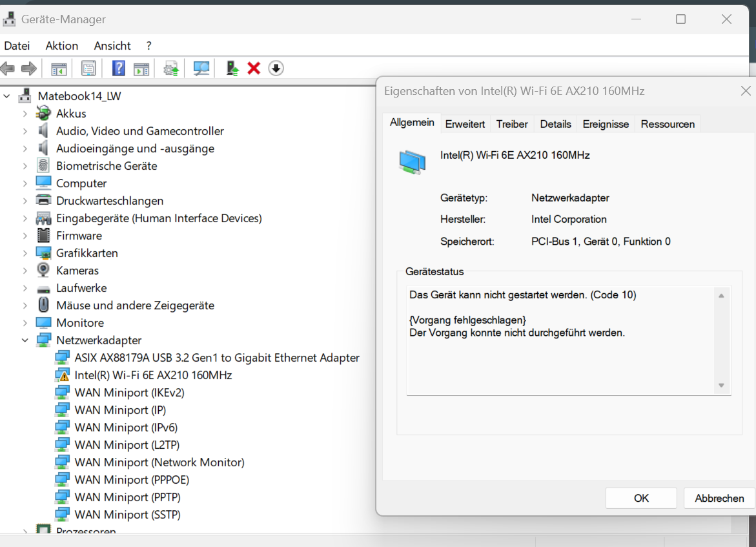Viewport: 756px width, 547px height.
Task: Expand the Akkus tree entry
Action: tap(25, 113)
